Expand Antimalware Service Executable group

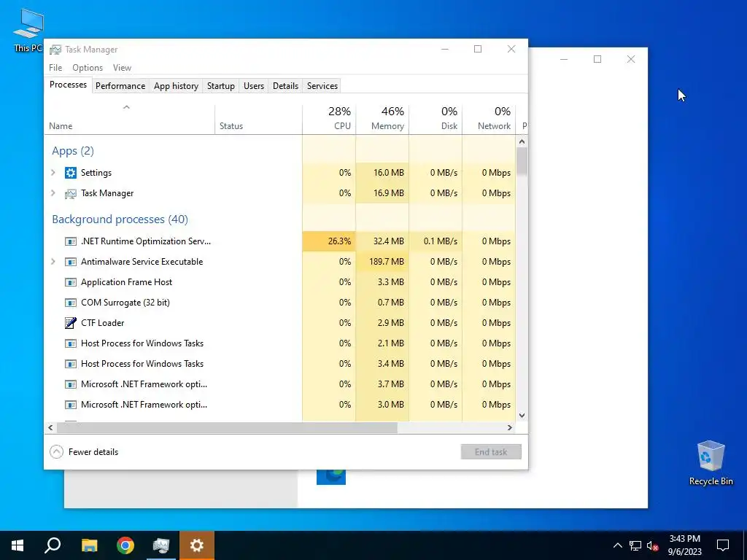pyautogui.click(x=53, y=262)
